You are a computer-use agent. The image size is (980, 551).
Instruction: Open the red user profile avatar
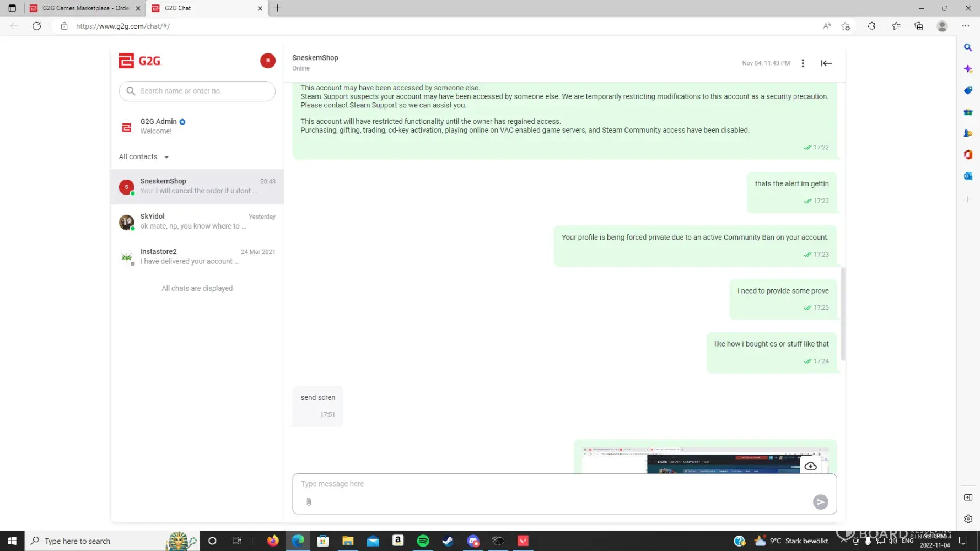pos(268,61)
